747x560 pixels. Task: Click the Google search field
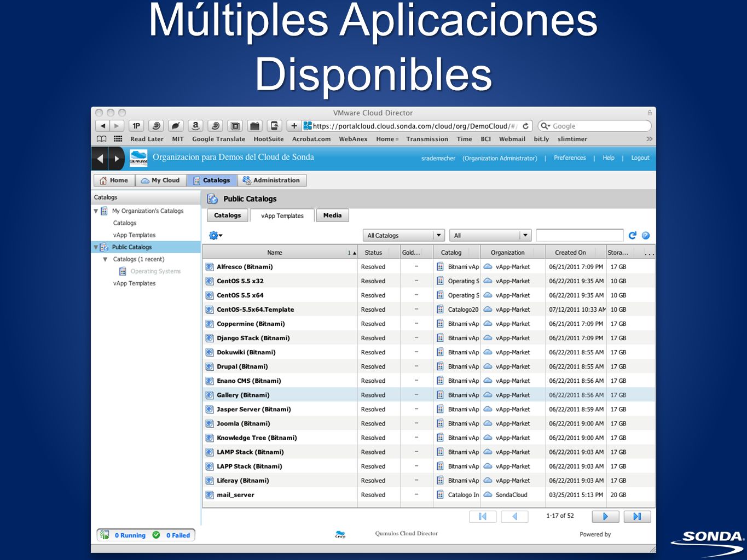pyautogui.click(x=601, y=126)
